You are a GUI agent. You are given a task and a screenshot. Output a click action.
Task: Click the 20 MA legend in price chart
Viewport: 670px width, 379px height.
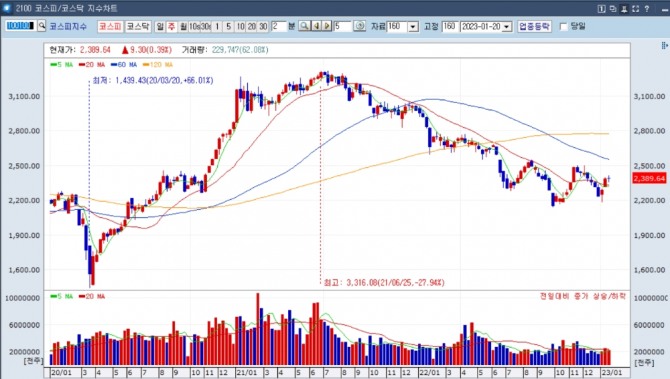coord(92,65)
